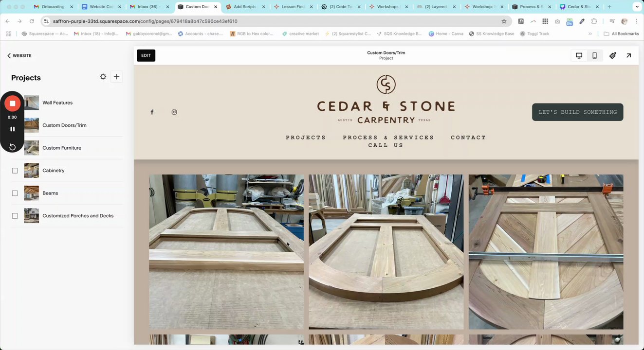Pause the screen recording

coord(13,129)
